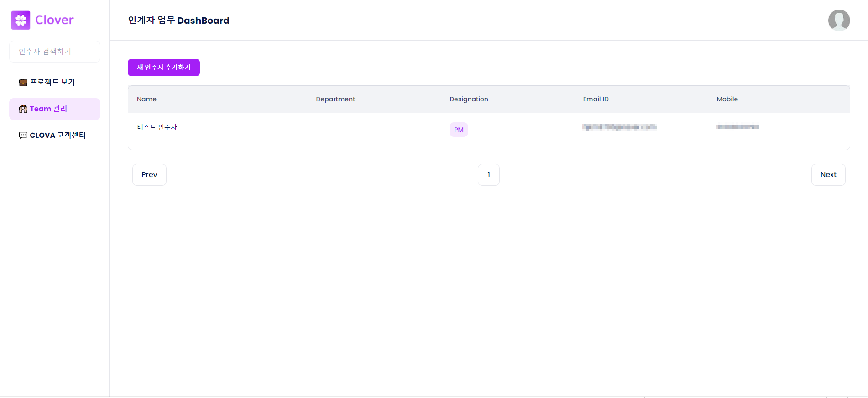The height and width of the screenshot is (398, 868).
Task: Select page number 1
Action: [x=489, y=175]
